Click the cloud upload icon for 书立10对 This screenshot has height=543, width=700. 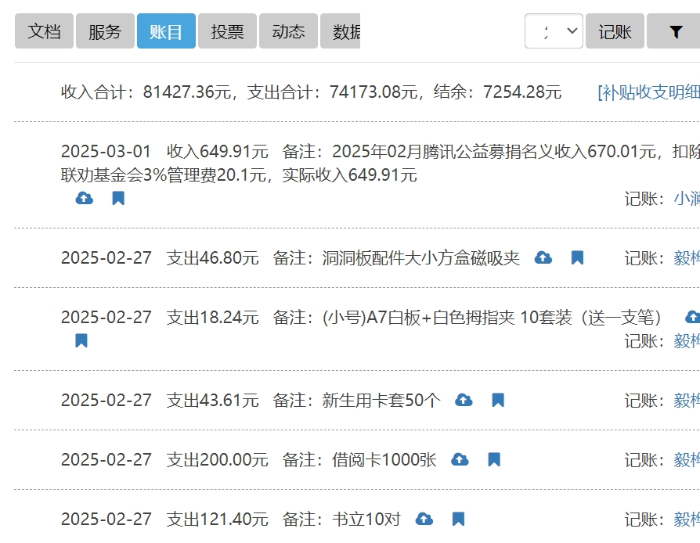424,519
